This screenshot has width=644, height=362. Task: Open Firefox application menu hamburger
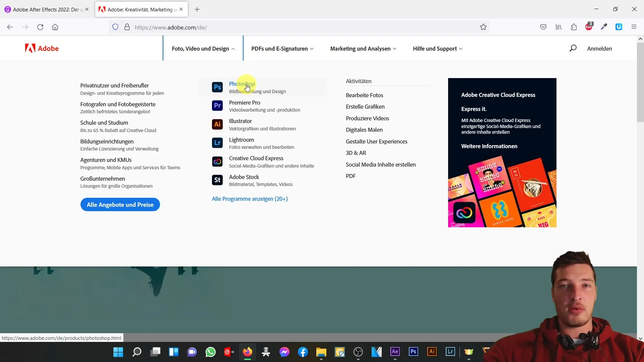(634, 27)
